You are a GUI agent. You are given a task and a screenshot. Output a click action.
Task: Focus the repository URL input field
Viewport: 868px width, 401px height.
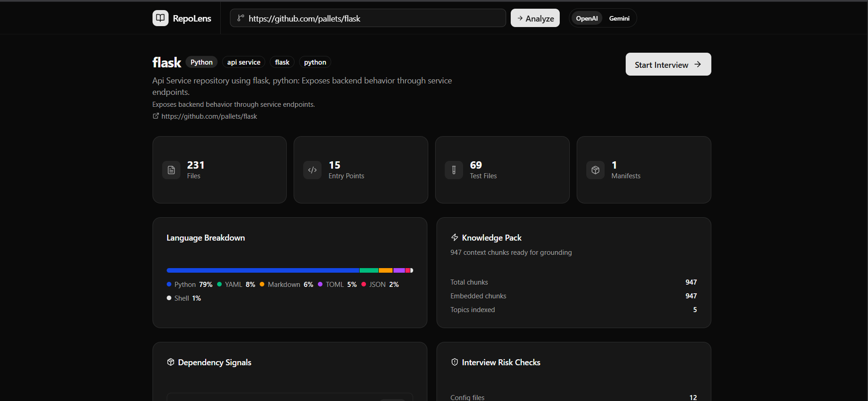368,18
